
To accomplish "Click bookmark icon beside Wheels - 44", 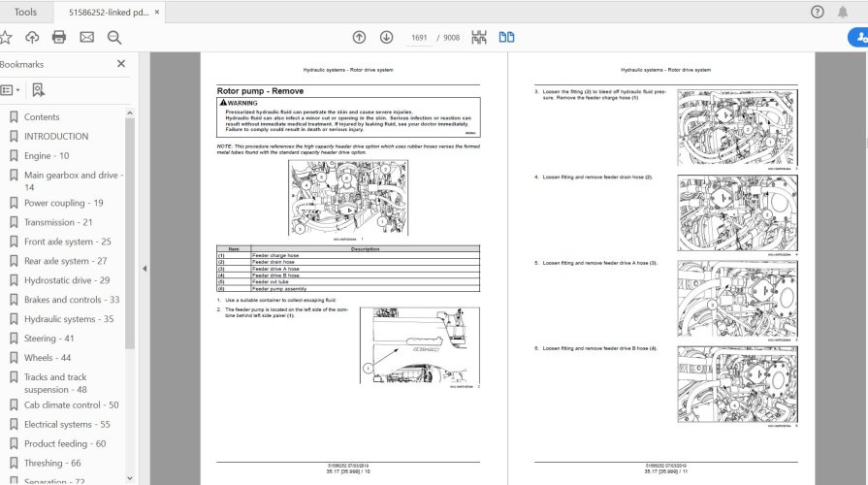I will [14, 358].
